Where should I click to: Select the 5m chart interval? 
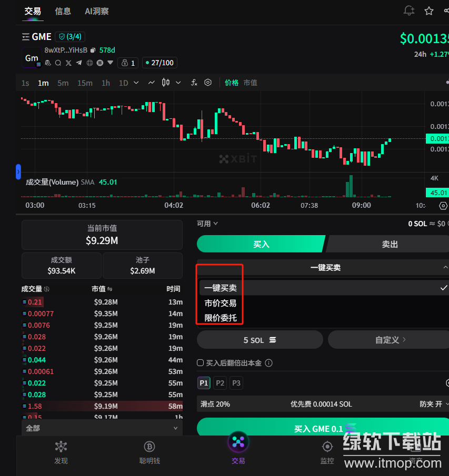(63, 83)
